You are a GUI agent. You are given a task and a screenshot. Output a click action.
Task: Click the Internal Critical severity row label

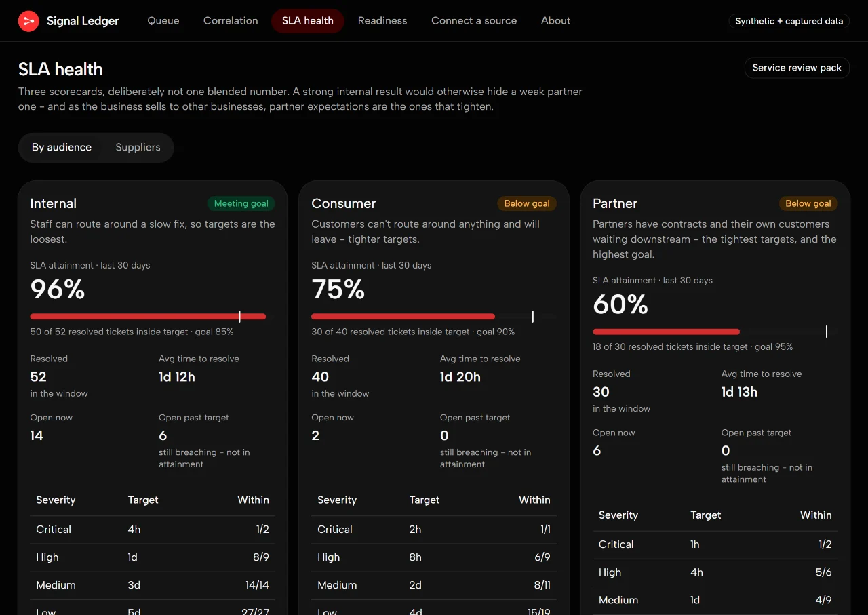click(x=54, y=530)
